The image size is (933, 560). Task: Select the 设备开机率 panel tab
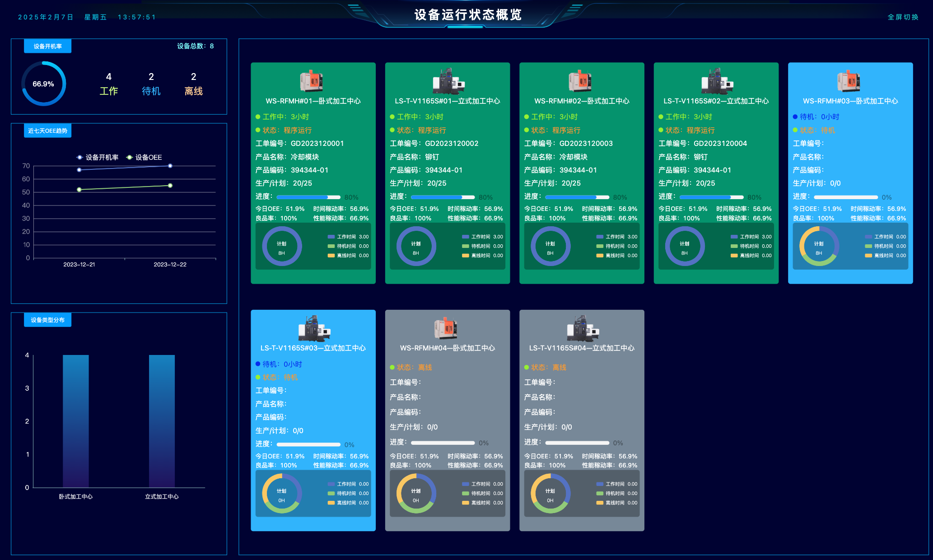tap(47, 46)
